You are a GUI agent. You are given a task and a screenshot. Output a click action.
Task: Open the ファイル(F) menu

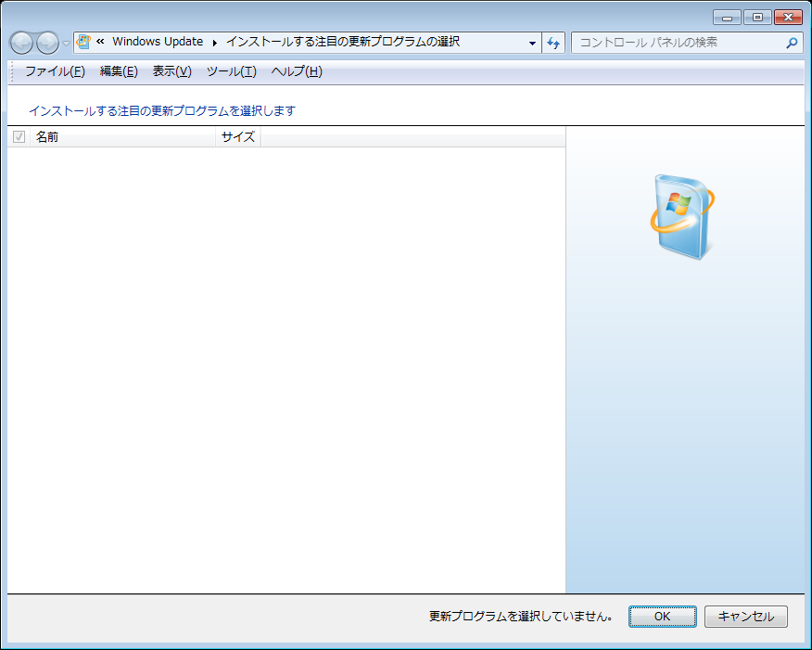click(55, 71)
